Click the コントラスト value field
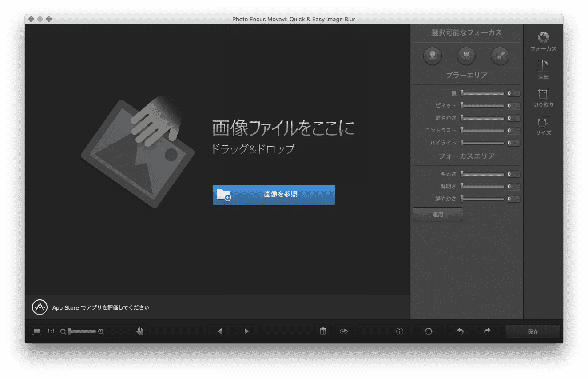588x379 pixels. [x=513, y=131]
